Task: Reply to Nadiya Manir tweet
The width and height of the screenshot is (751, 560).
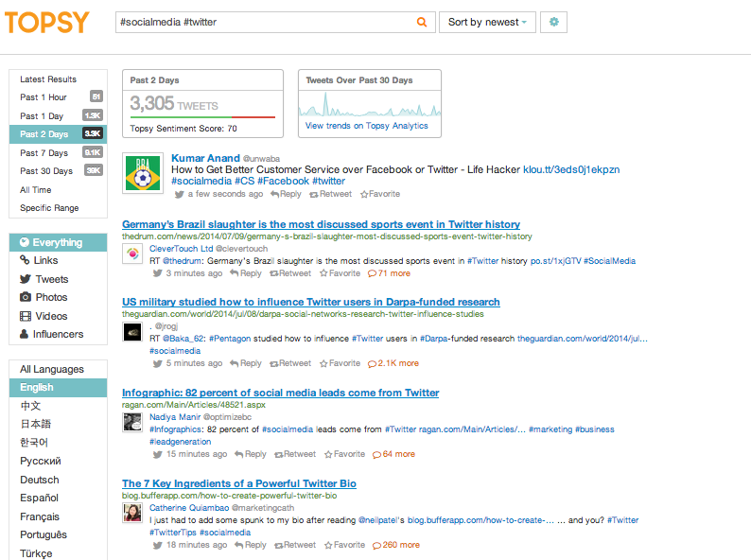Action: pyautogui.click(x=251, y=454)
